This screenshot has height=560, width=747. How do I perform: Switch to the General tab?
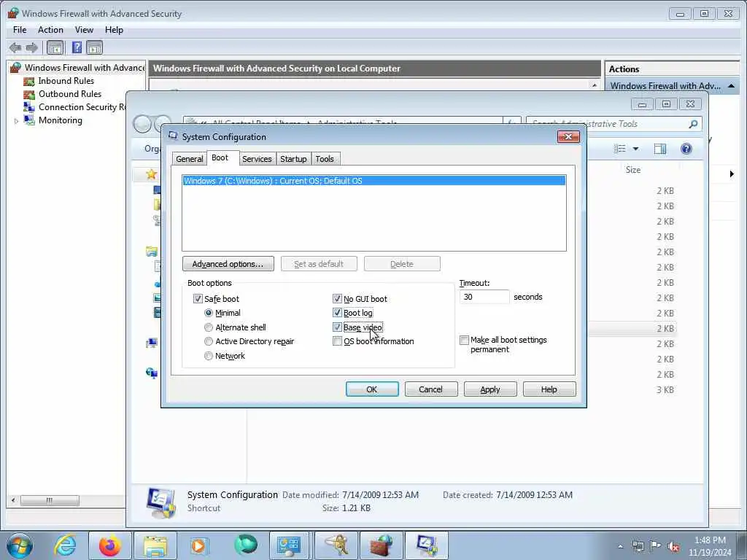(x=189, y=159)
